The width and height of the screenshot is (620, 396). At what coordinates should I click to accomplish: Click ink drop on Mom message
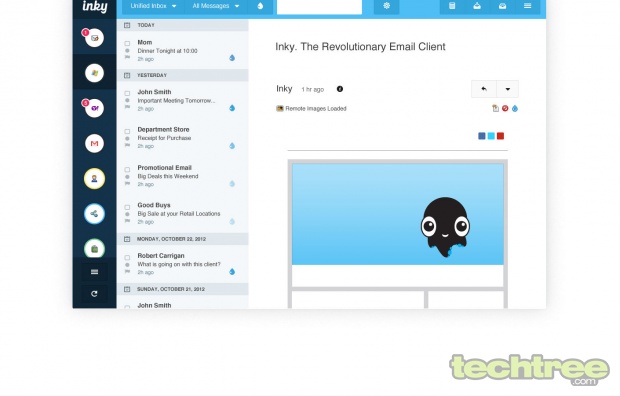pyautogui.click(x=232, y=58)
